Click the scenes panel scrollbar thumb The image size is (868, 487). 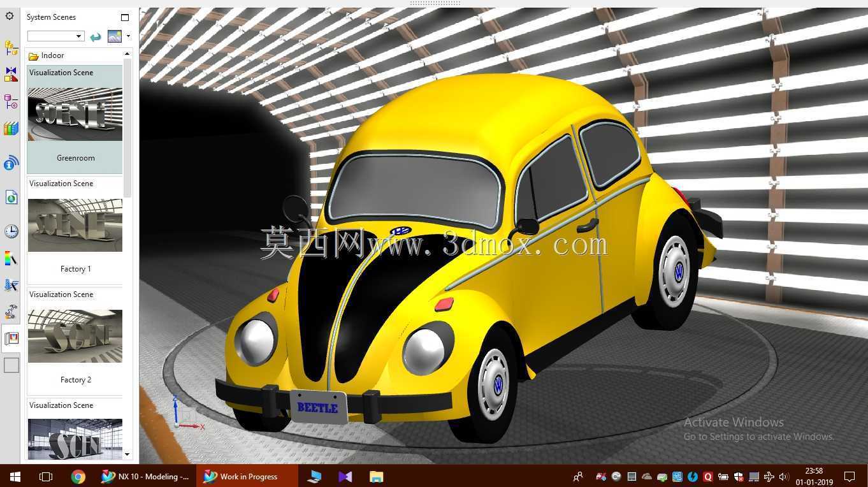[127, 127]
